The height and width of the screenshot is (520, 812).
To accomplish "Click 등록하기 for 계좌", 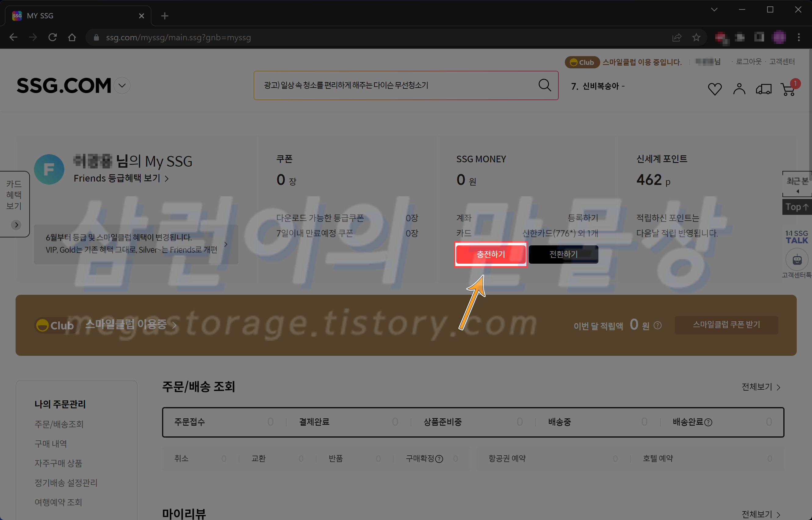I will pos(583,218).
